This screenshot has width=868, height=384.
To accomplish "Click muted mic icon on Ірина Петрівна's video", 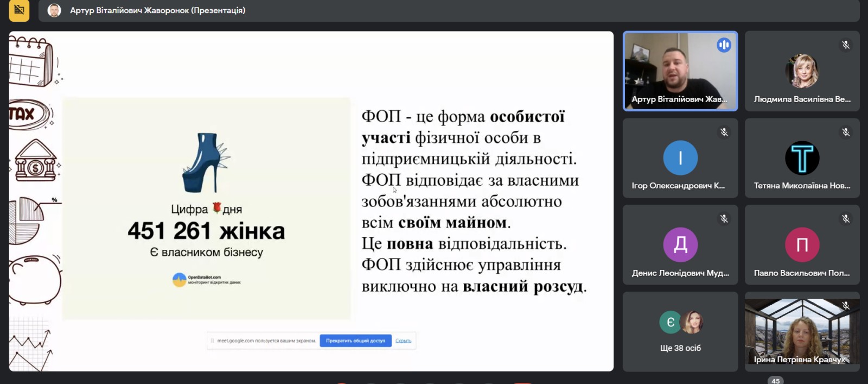I will coord(845,306).
